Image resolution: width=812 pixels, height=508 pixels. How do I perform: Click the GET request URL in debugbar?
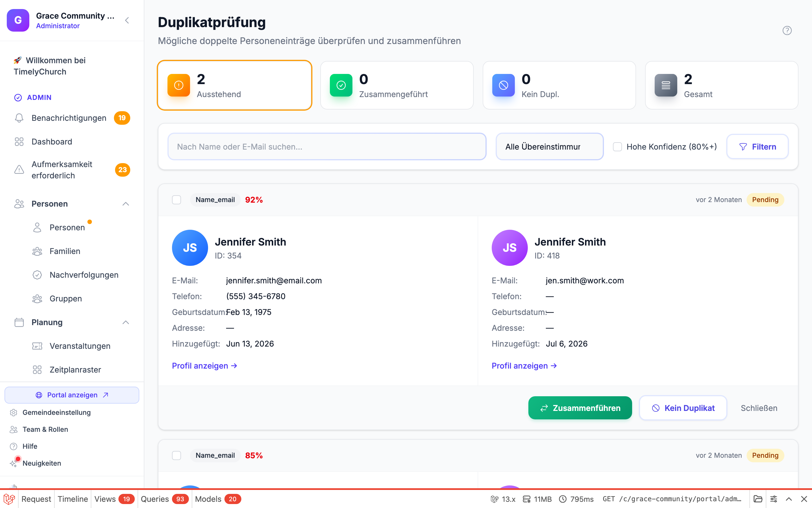(x=672, y=499)
